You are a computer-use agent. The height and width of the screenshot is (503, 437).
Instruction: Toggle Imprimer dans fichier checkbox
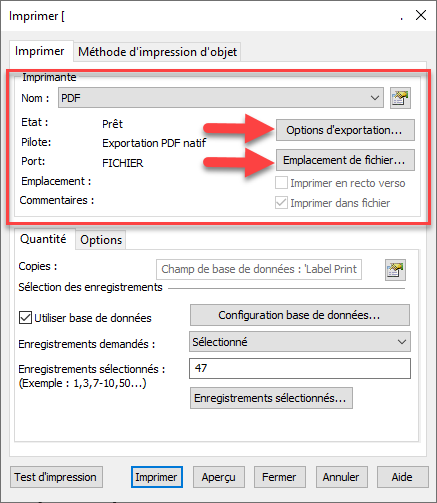pos(281,203)
